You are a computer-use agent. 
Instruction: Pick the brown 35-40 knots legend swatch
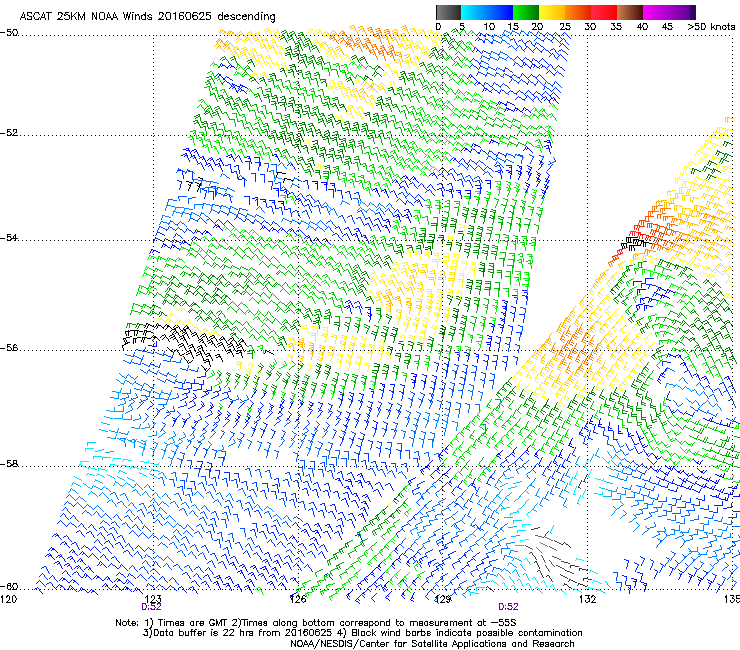630,12
